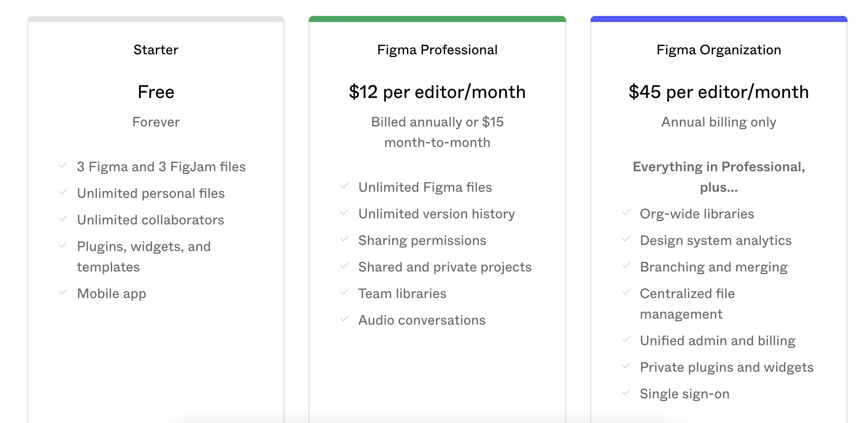This screenshot has height=423, width=868.
Task: Click the Figma Professional plan heading
Action: [x=437, y=50]
